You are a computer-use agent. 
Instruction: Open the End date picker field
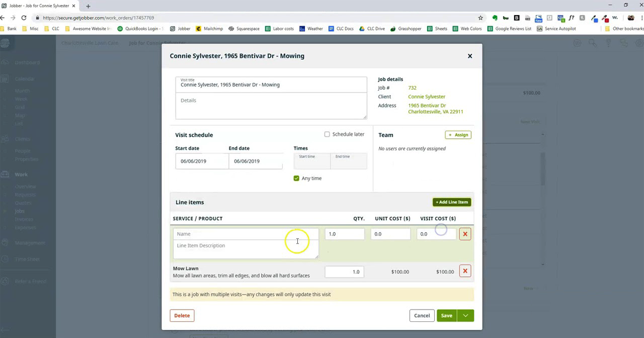tap(255, 161)
